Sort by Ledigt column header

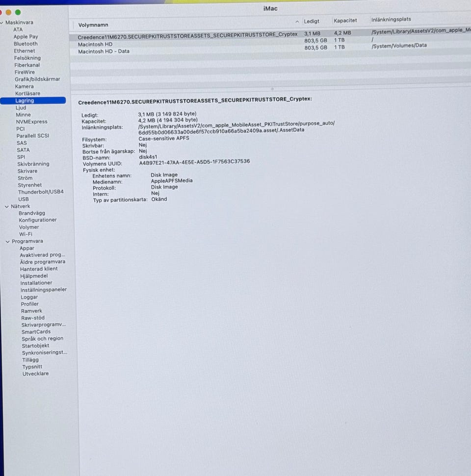pos(312,21)
